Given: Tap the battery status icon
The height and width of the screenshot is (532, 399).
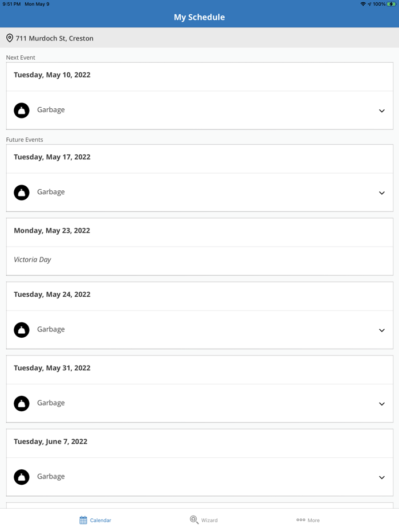Looking at the screenshot, I should (392, 4).
